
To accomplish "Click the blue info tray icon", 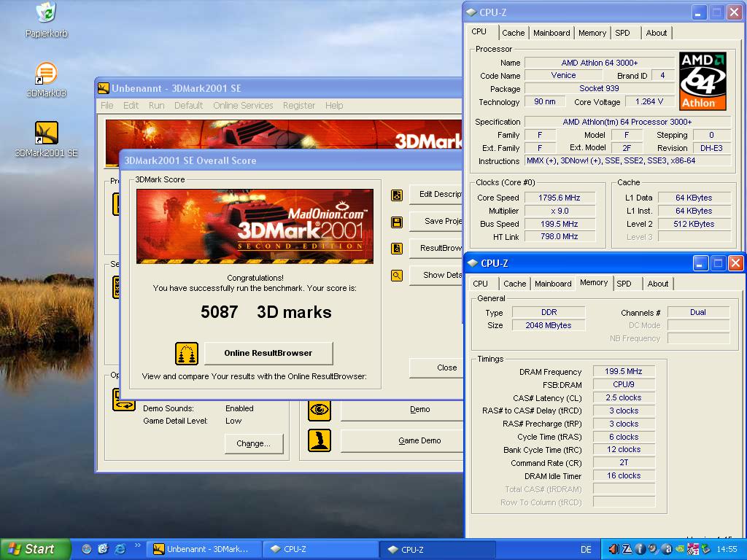I will tap(640, 550).
